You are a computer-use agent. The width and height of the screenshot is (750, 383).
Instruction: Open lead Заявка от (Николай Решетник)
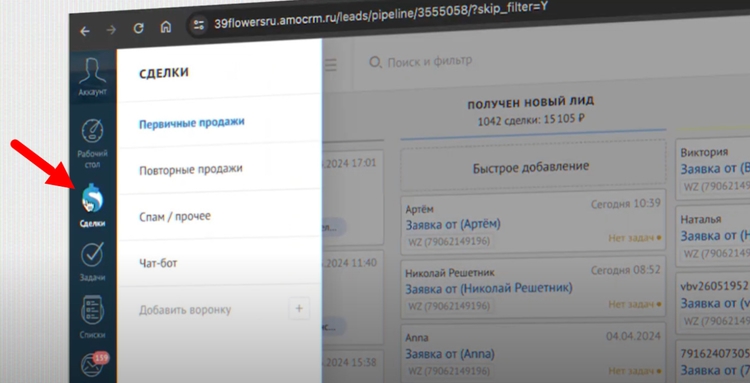point(489,289)
